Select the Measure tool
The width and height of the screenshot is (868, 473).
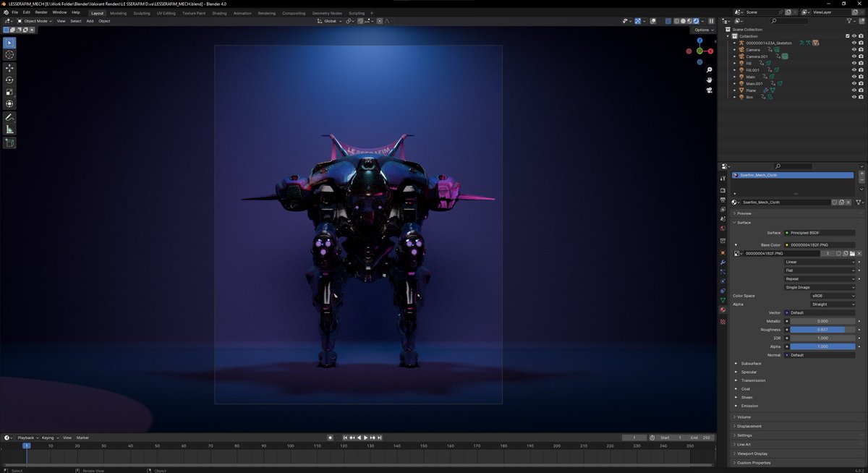9,129
